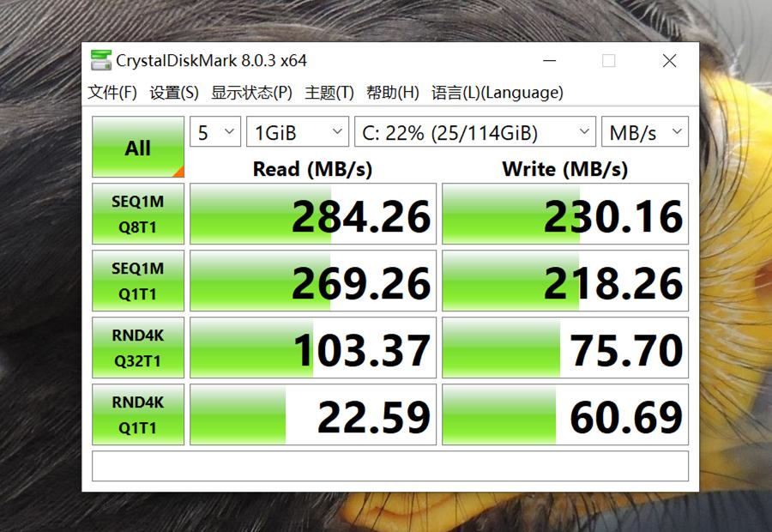The width and height of the screenshot is (772, 532).
Task: Run the SEQ1M Q1T1 test
Action: tap(137, 280)
